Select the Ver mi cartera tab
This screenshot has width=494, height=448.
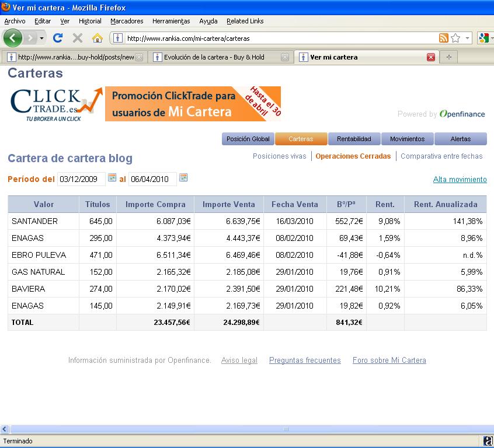click(366, 57)
